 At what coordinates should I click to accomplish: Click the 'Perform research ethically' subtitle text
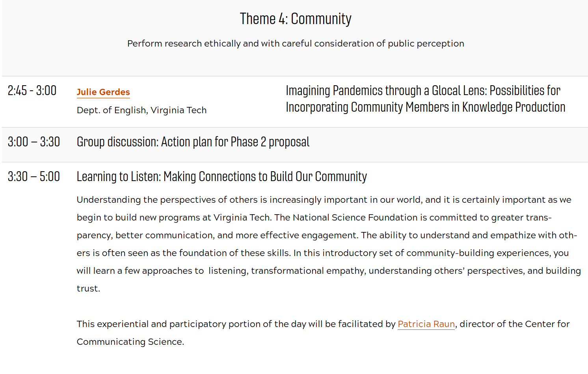[x=296, y=43]
